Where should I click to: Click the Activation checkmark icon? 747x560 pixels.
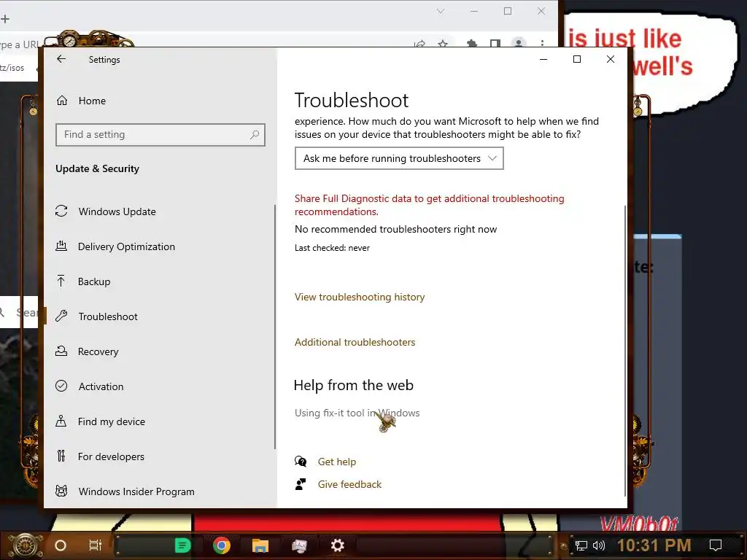click(61, 386)
